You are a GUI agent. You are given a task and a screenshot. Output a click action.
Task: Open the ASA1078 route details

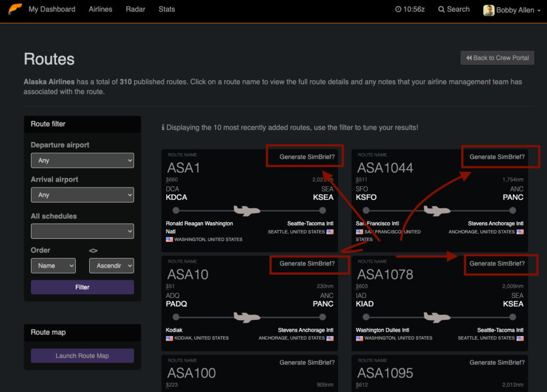pyautogui.click(x=385, y=275)
